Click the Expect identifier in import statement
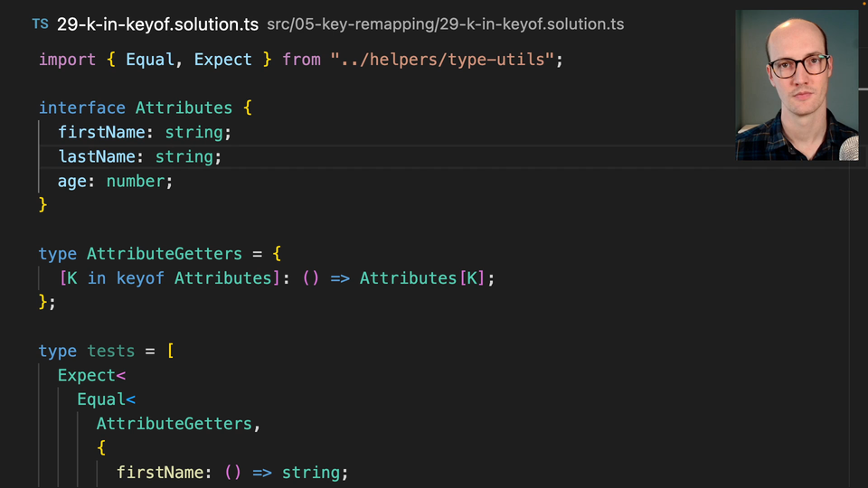 (222, 60)
